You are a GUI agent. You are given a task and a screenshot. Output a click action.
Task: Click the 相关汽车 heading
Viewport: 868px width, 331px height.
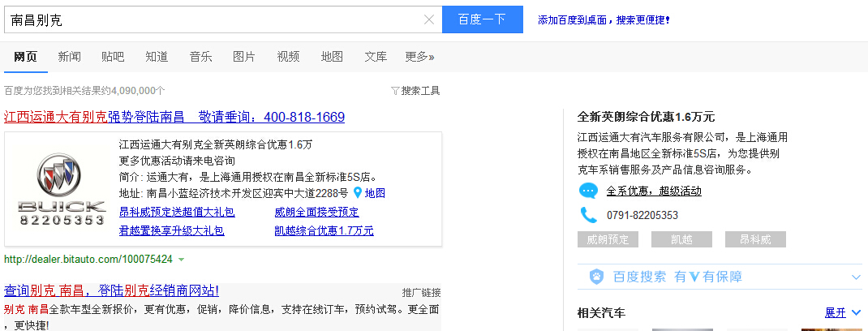[x=601, y=312]
